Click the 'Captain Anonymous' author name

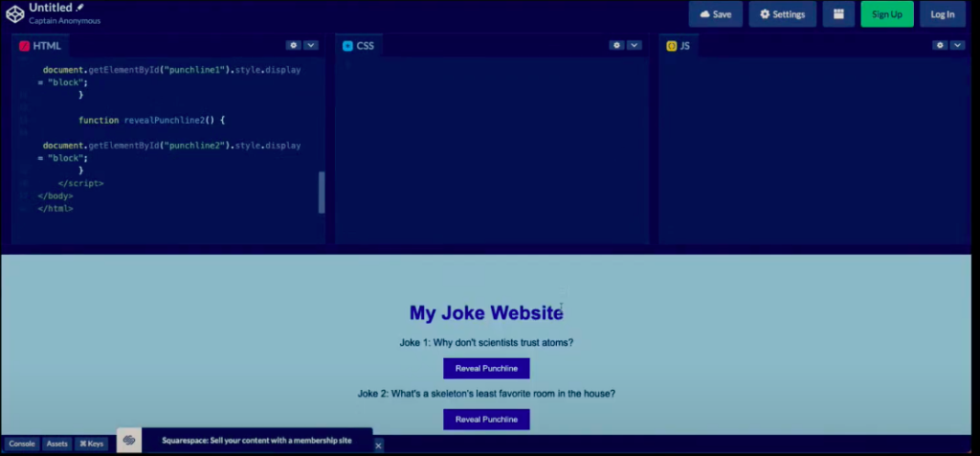[x=64, y=21]
